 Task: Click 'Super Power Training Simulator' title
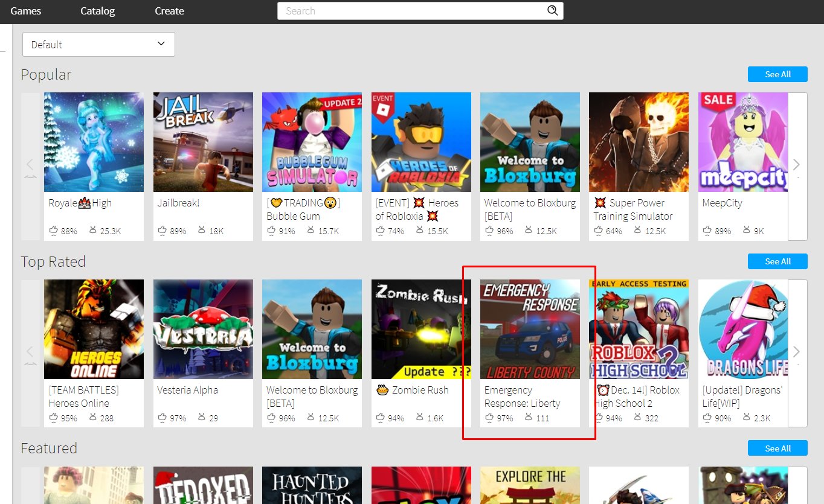[632, 209]
